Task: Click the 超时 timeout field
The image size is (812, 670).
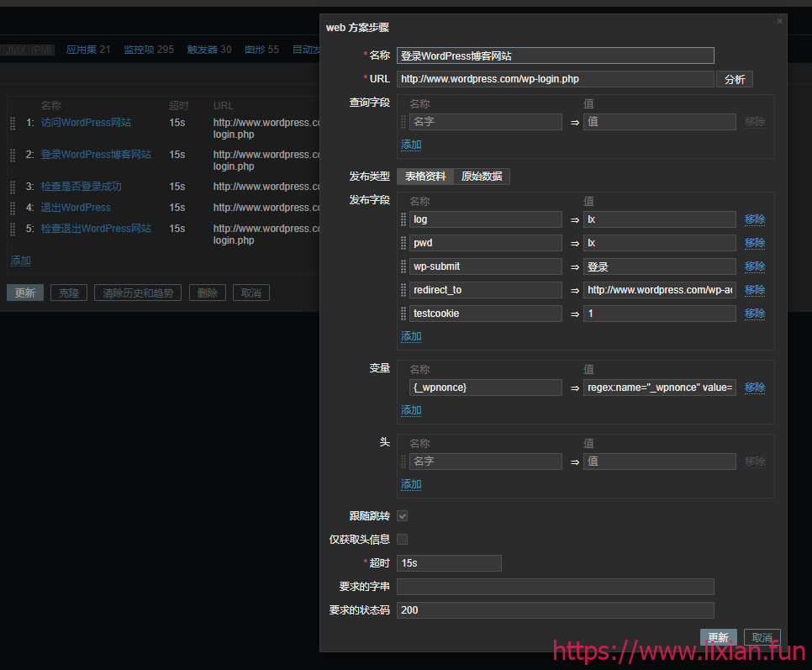Action: 449,563
